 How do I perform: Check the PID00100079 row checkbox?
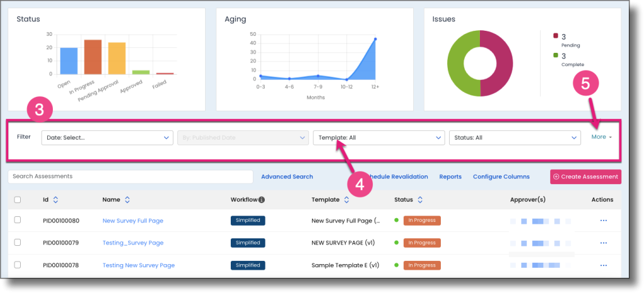(x=18, y=243)
